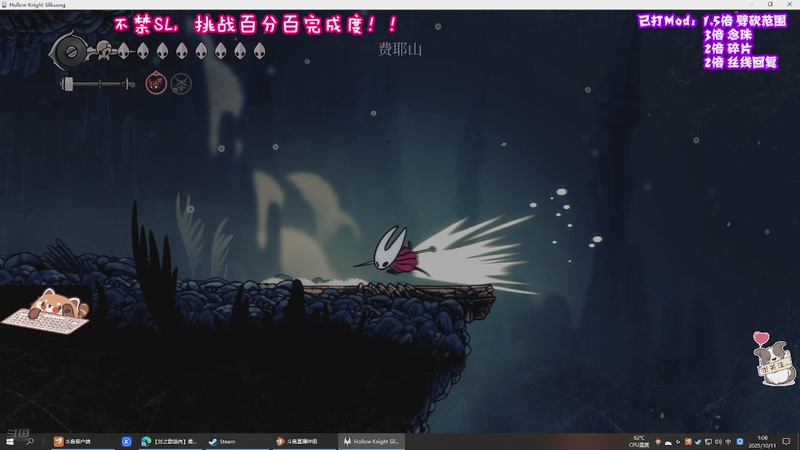
Task: Click the 2倍 碎片 mod text
Action: tap(728, 48)
